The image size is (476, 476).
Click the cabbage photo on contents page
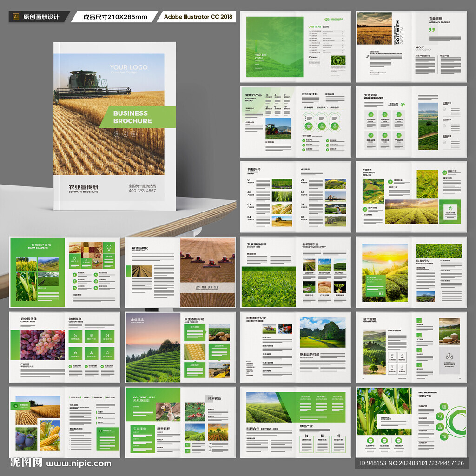click(338, 60)
